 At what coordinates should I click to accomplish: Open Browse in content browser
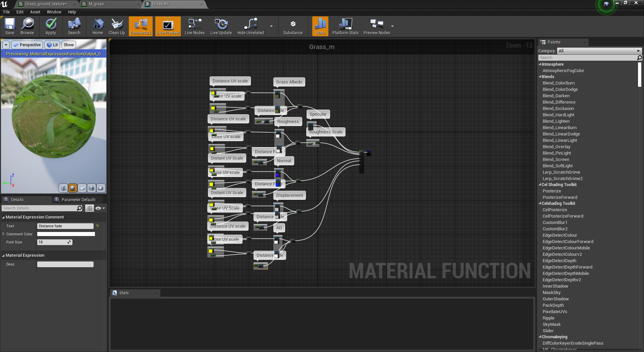pyautogui.click(x=27, y=26)
